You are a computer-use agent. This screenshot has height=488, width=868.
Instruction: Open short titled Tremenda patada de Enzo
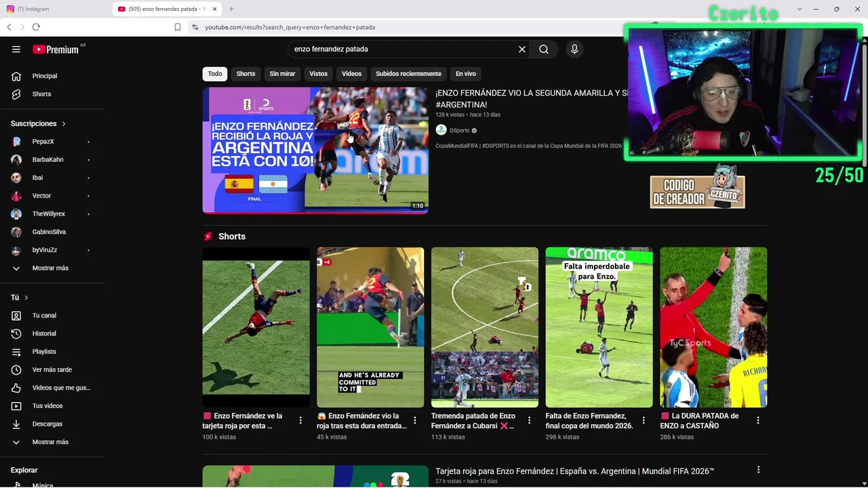click(475, 421)
